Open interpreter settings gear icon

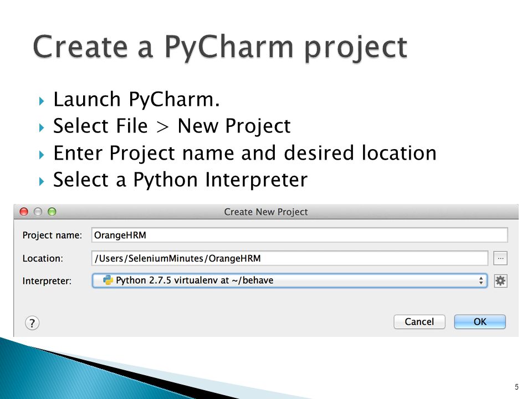click(x=500, y=281)
